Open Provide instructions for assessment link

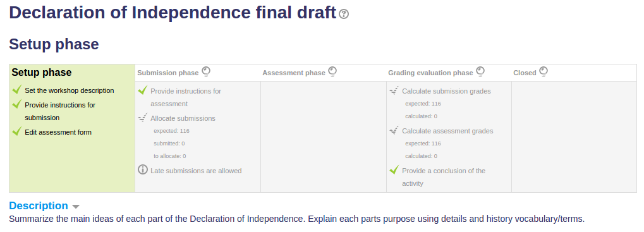tap(186, 97)
